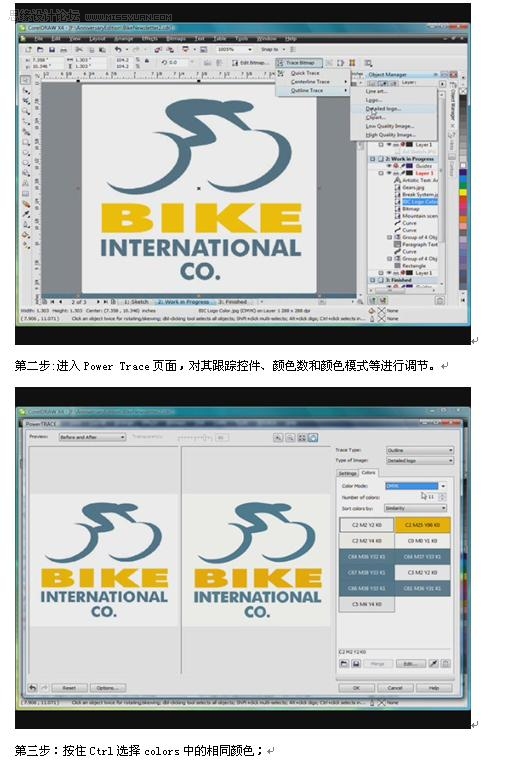Pick the yellow swatch in CorelDRAW color palette
This screenshot has width=514, height=765.
463,193
